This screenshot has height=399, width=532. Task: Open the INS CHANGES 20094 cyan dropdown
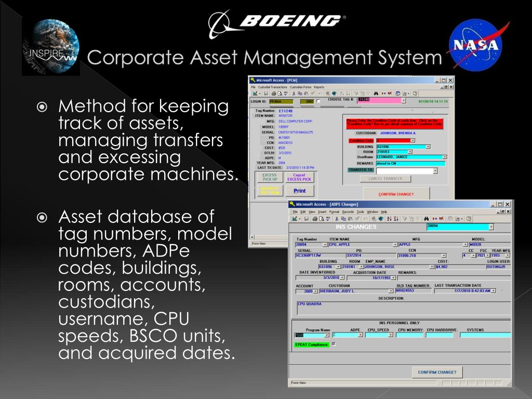tap(491, 227)
